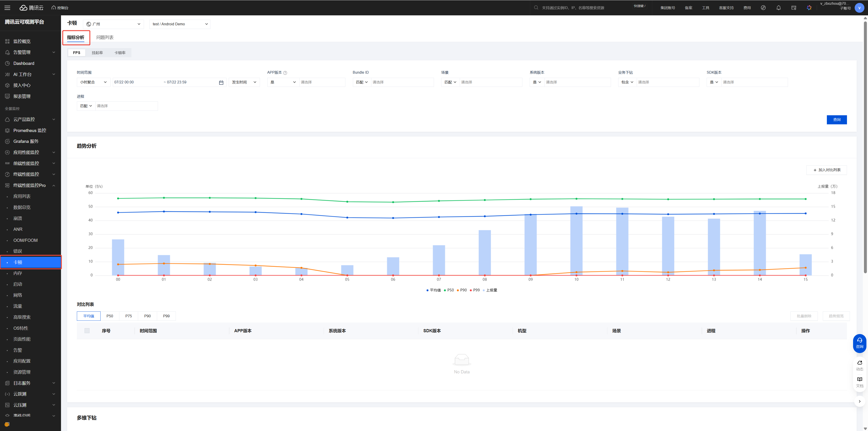Open the test / Android Demo app dropdown
Viewport: 868px width, 431px height.
180,24
